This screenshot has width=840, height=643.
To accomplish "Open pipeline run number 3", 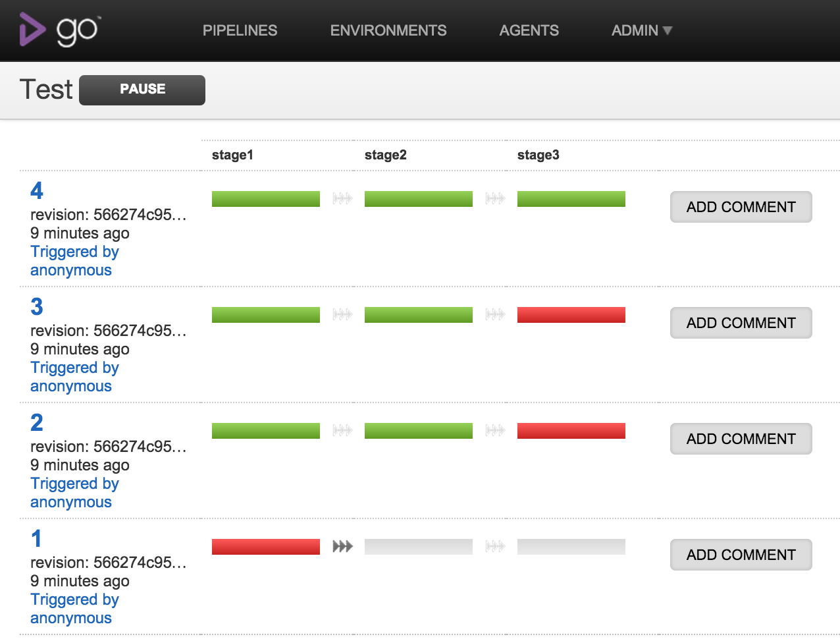I will click(x=37, y=307).
